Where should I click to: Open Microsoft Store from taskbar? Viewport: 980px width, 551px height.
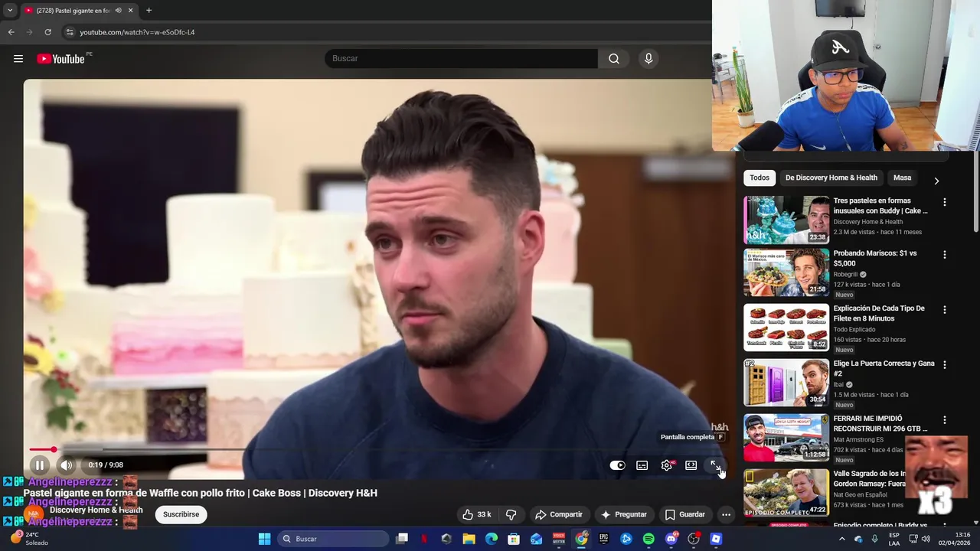tap(514, 539)
